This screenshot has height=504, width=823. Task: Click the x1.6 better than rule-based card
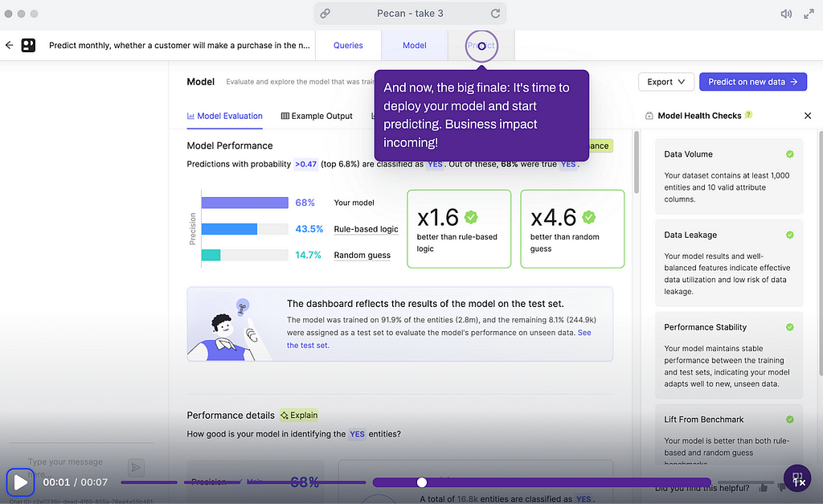pos(459,229)
